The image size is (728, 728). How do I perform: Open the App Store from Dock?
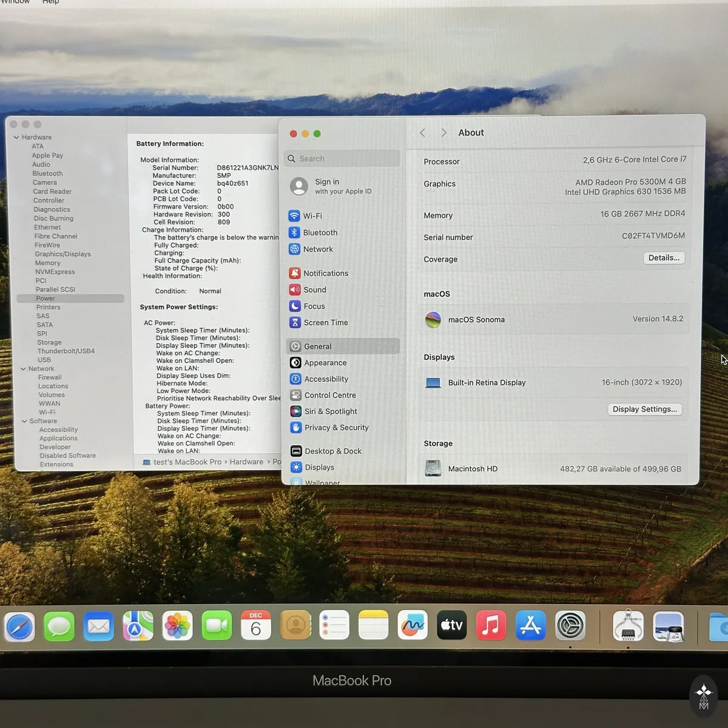[x=531, y=625]
